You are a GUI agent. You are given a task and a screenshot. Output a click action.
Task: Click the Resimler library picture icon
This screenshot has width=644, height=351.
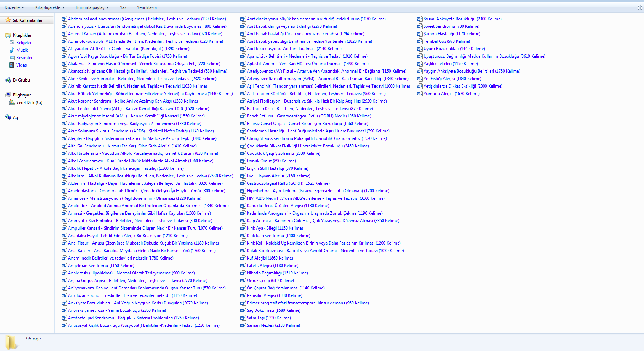pos(12,57)
